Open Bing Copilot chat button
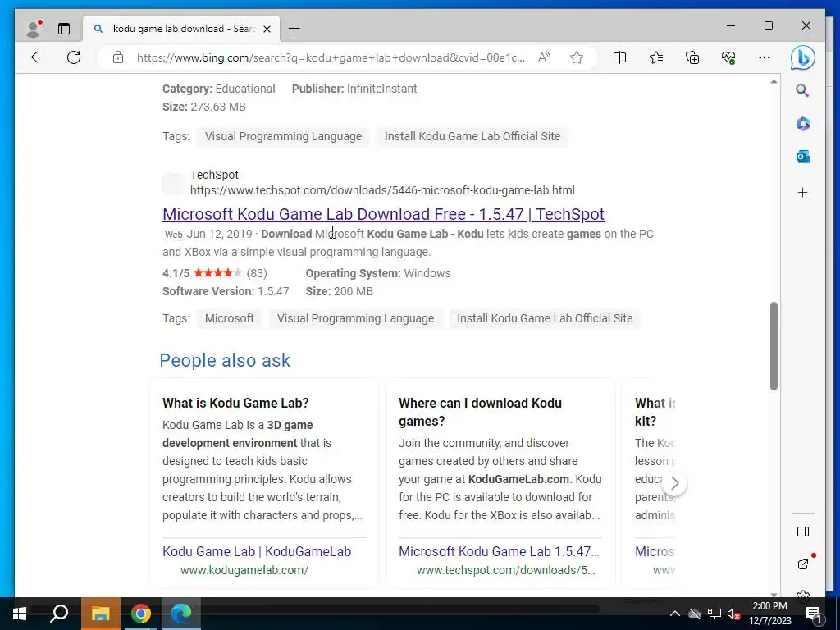 802,58
